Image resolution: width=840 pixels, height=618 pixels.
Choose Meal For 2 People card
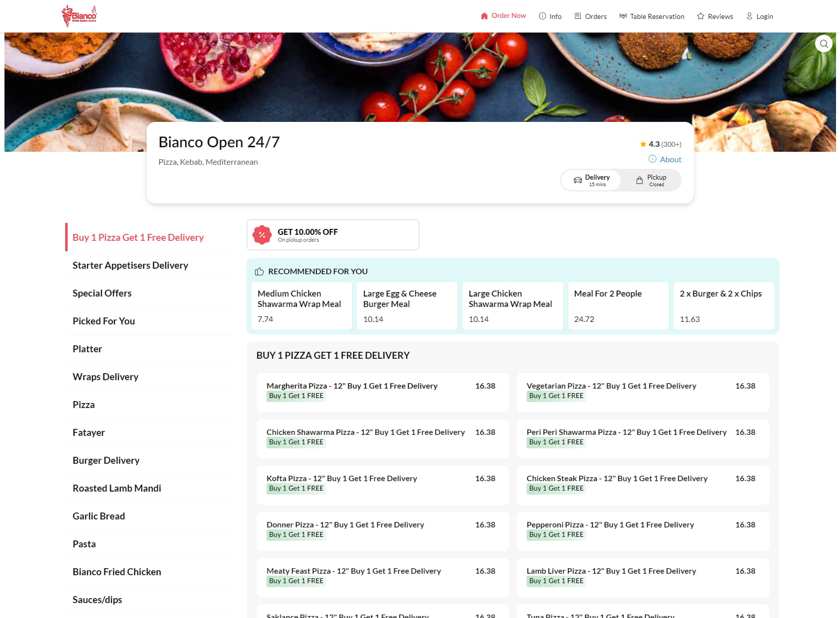[x=619, y=306]
